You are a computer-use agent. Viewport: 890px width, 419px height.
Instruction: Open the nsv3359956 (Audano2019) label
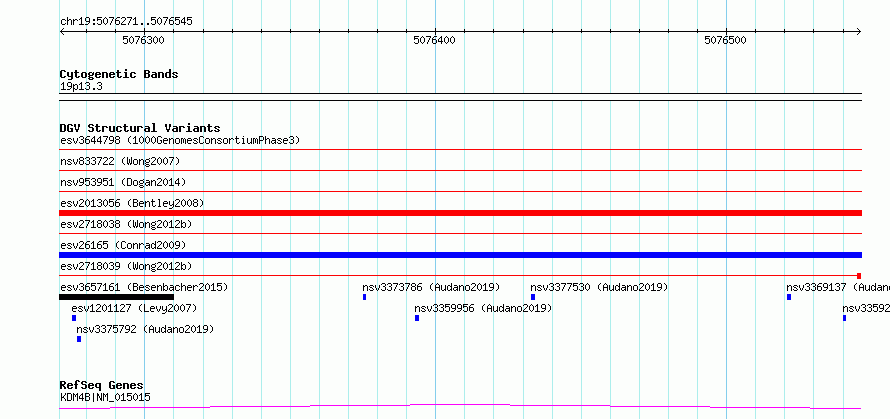[483, 308]
